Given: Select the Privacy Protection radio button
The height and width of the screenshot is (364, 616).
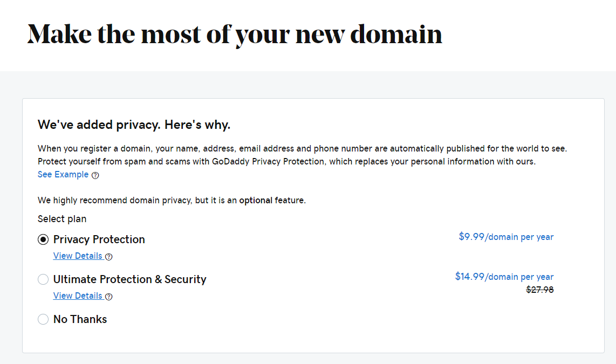Looking at the screenshot, I should (x=43, y=239).
